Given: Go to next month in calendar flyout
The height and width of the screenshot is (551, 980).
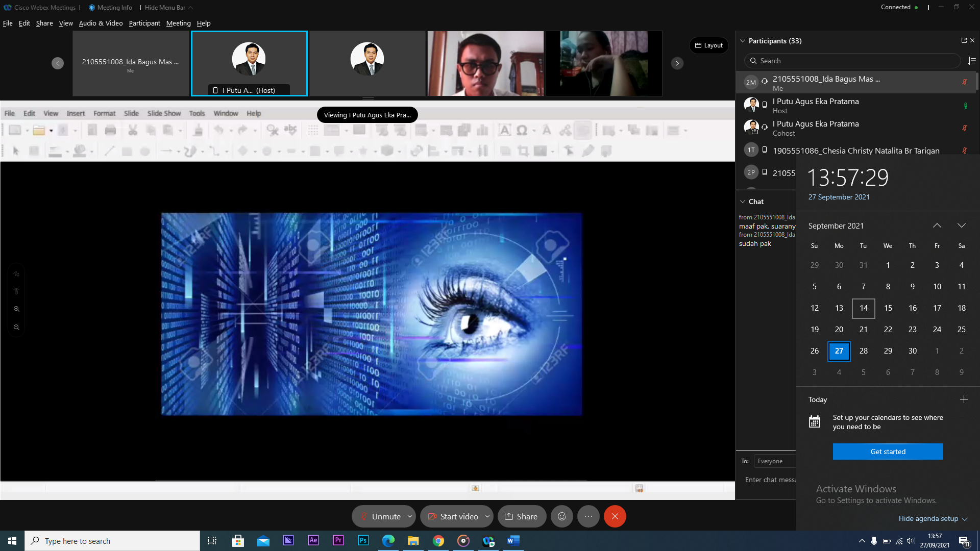Looking at the screenshot, I should click(x=962, y=226).
